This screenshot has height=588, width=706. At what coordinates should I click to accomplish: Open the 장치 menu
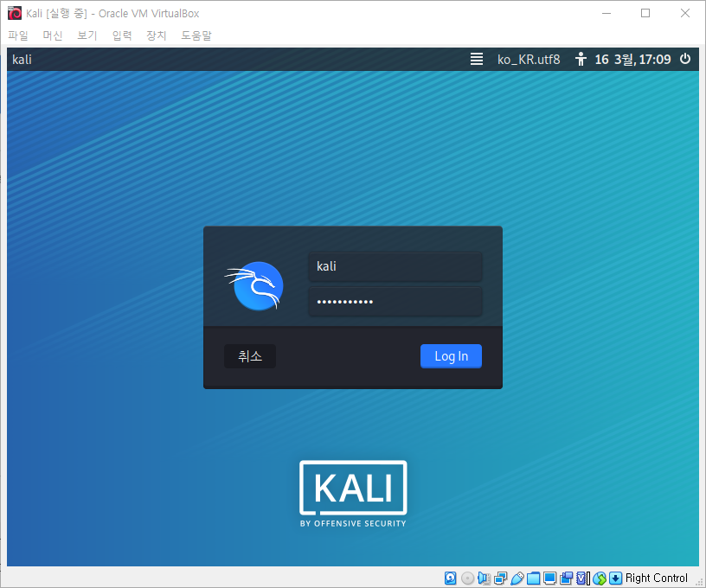157,35
